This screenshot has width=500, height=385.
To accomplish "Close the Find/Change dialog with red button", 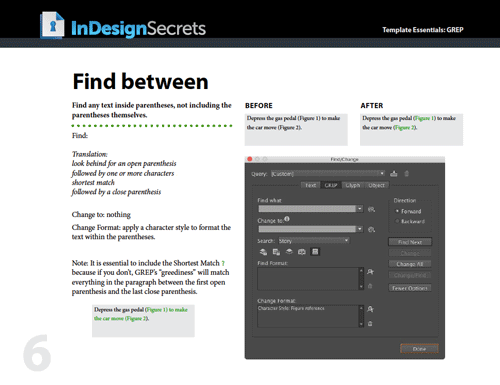I will pyautogui.click(x=249, y=159).
